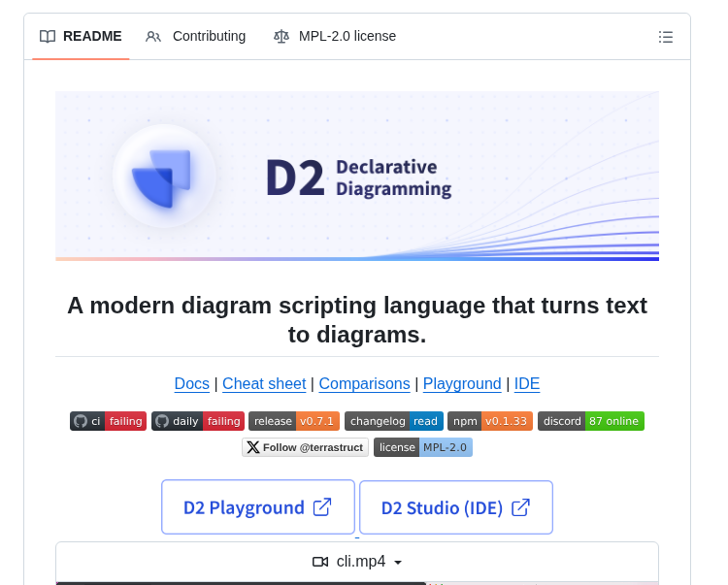Expand the cli.mp4 video dropdown
728x585 pixels.
[x=357, y=562]
